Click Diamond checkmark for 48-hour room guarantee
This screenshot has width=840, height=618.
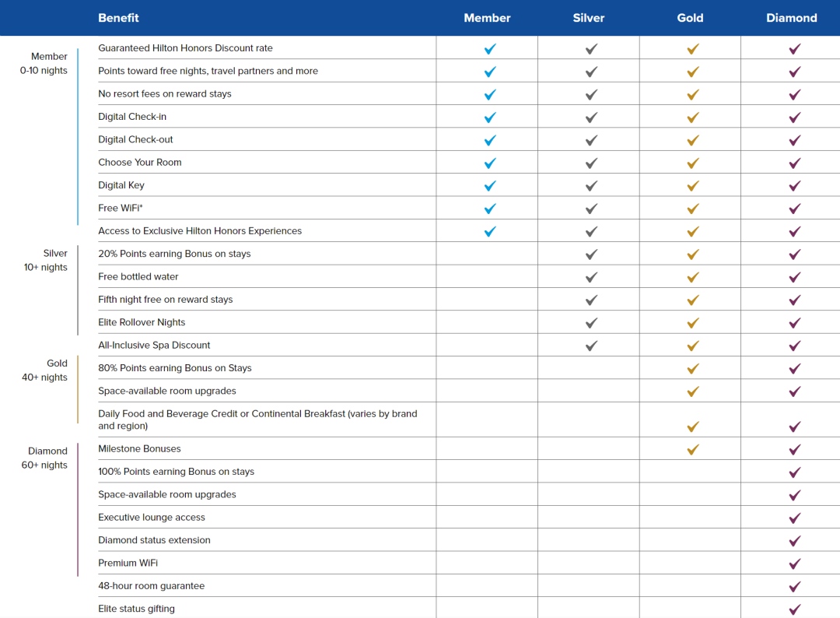795,587
